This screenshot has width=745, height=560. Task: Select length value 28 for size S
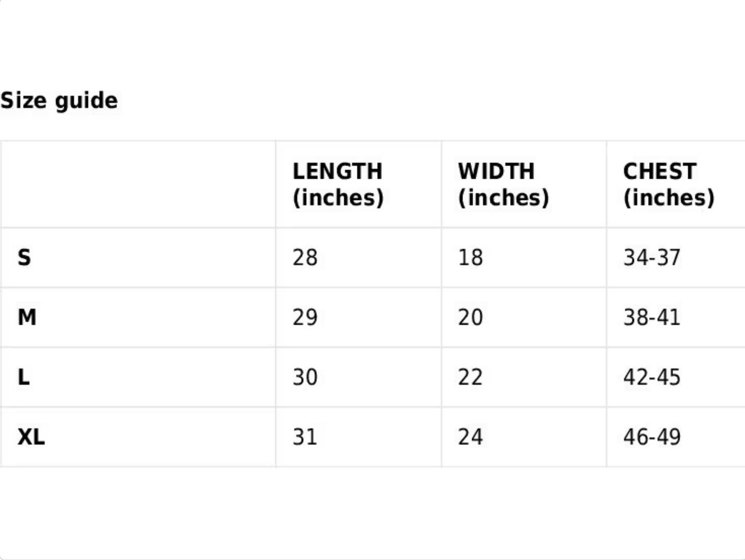[x=305, y=257]
